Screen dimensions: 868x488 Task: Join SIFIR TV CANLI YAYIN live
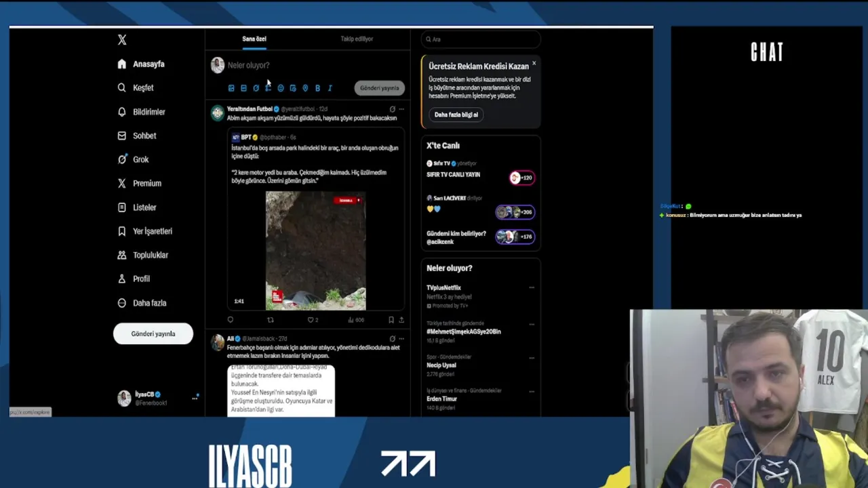pyautogui.click(x=453, y=174)
